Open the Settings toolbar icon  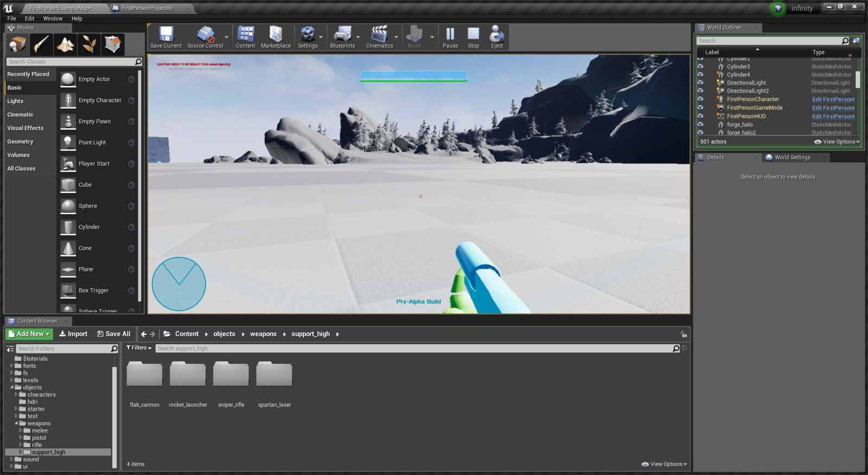point(308,34)
